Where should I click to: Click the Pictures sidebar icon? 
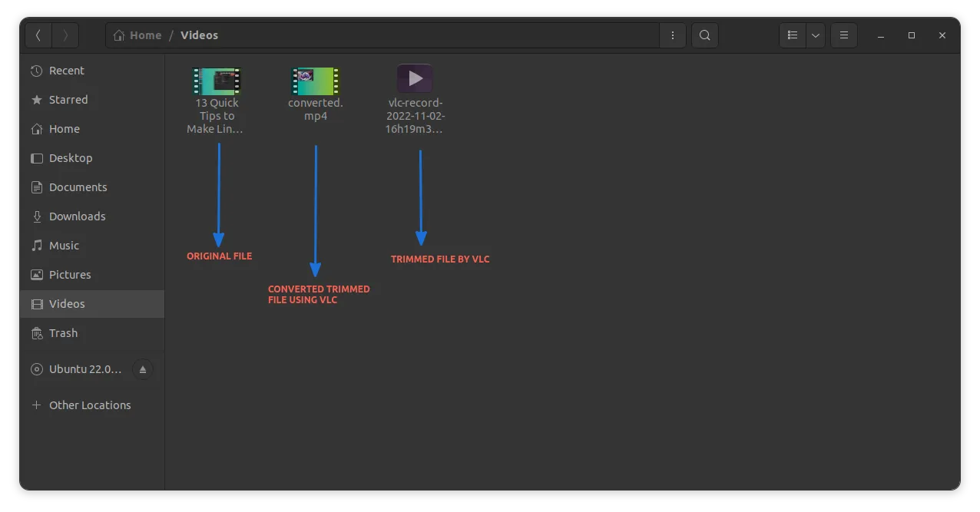(37, 275)
